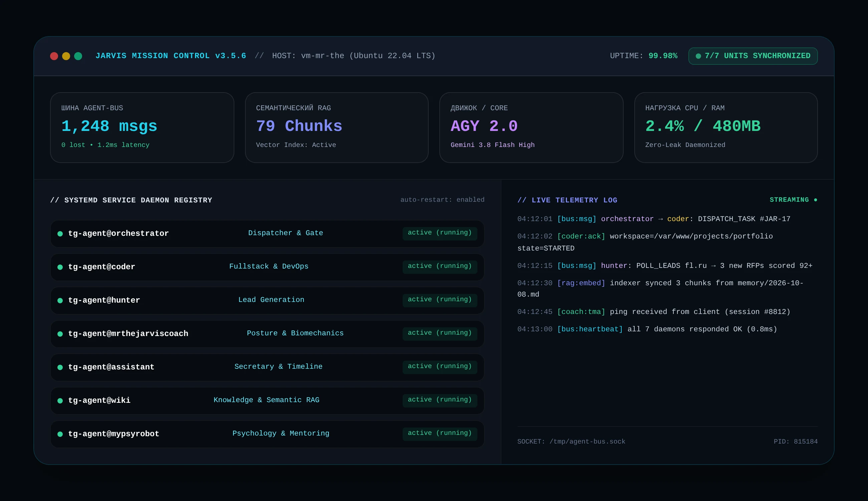The image size is (868, 501).
Task: Click the 0 lost • 1.2ms latency text
Action: (105, 145)
